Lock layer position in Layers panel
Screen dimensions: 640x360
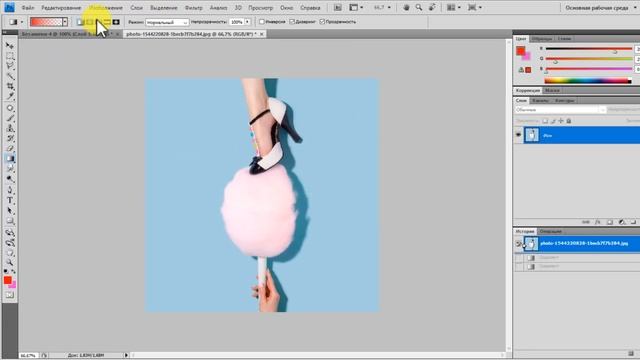click(561, 121)
